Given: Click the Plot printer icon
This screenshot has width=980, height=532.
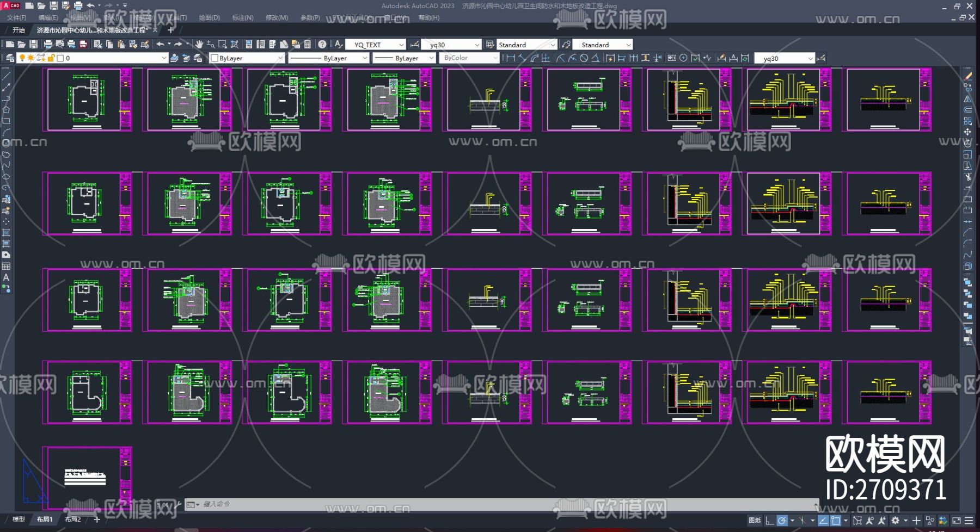Looking at the screenshot, I should coord(48,45).
